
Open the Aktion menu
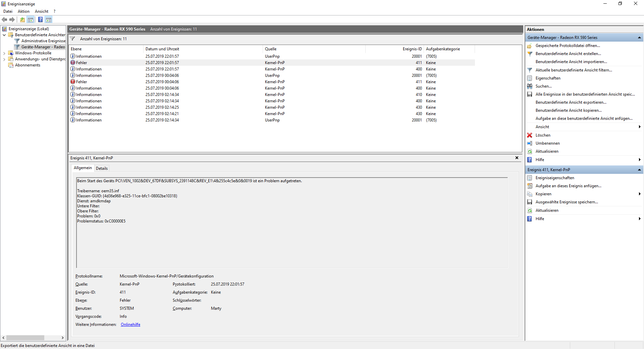point(23,11)
